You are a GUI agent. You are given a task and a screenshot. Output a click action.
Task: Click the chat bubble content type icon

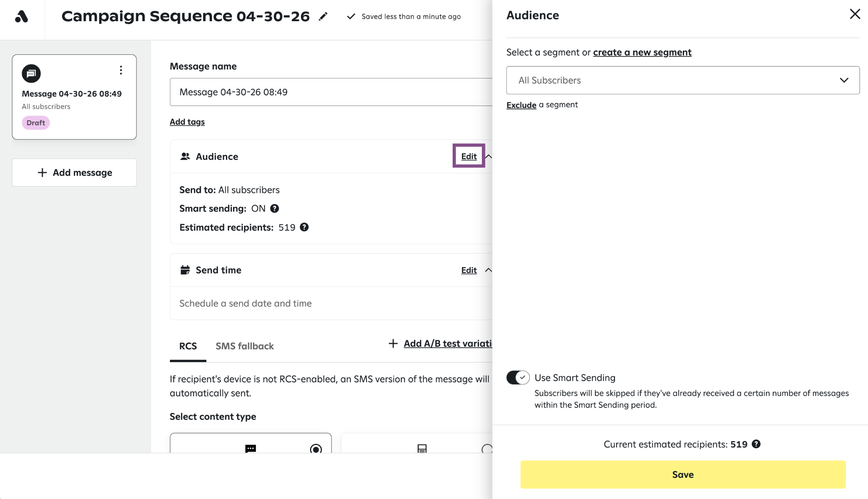pos(250,449)
